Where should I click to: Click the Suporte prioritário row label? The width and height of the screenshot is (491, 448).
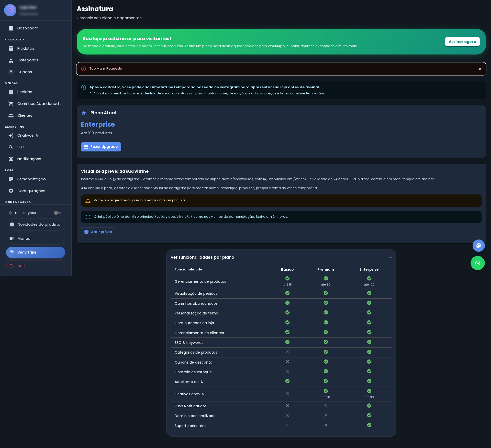[191, 426]
